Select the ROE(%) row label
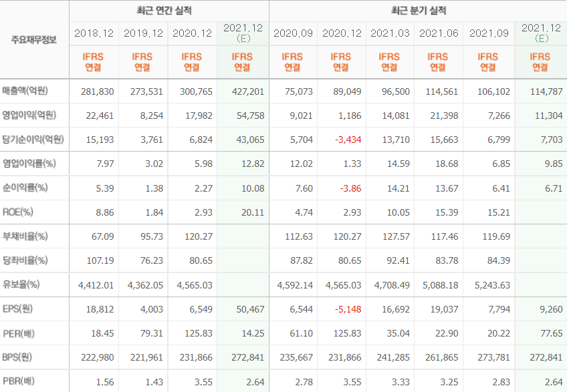 pyautogui.click(x=17, y=212)
